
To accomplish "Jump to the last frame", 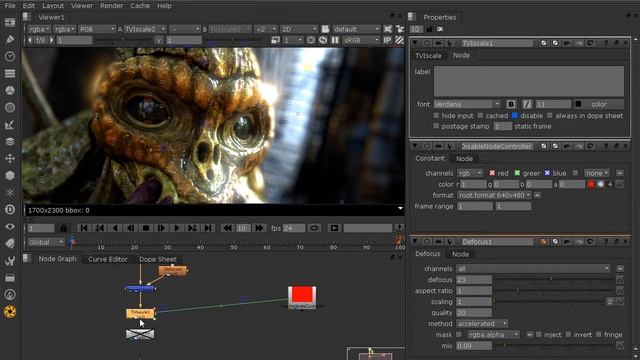I will tap(208, 228).
